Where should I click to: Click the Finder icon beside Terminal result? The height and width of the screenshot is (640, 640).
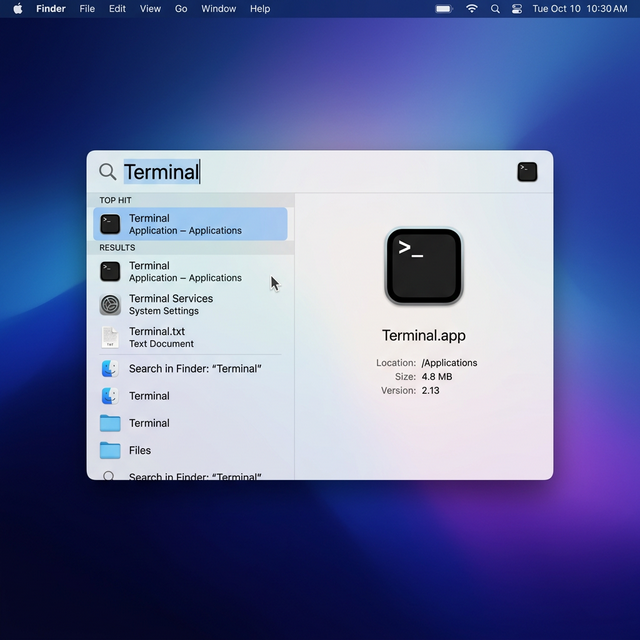pos(110,396)
